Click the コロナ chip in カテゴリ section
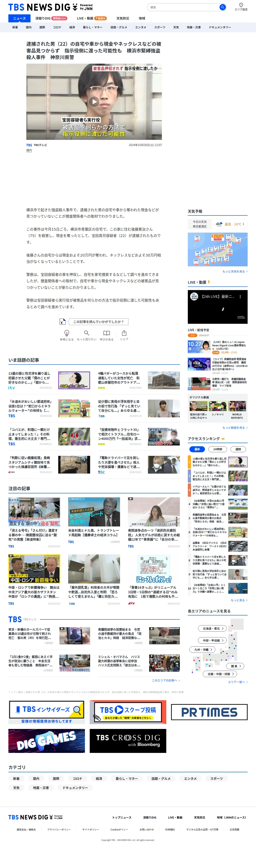This screenshot has height=868, width=256. [x=78, y=778]
